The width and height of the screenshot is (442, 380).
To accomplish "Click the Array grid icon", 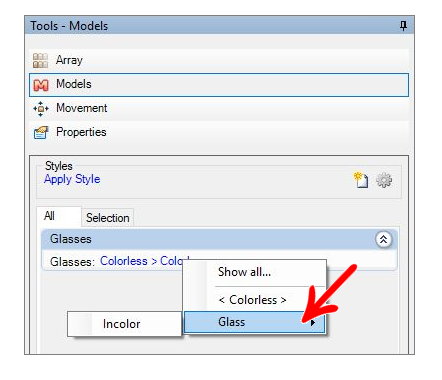I will pos(40,61).
